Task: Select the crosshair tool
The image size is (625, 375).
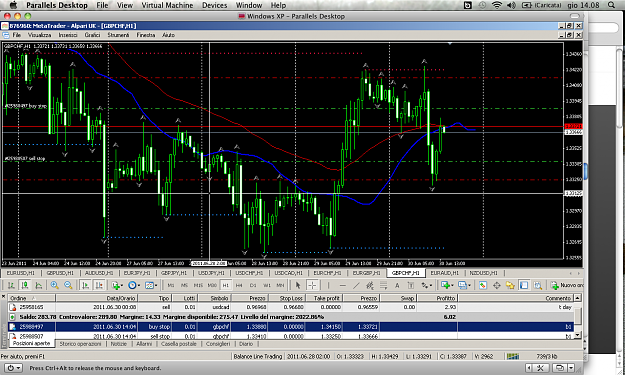Action: 312,285
